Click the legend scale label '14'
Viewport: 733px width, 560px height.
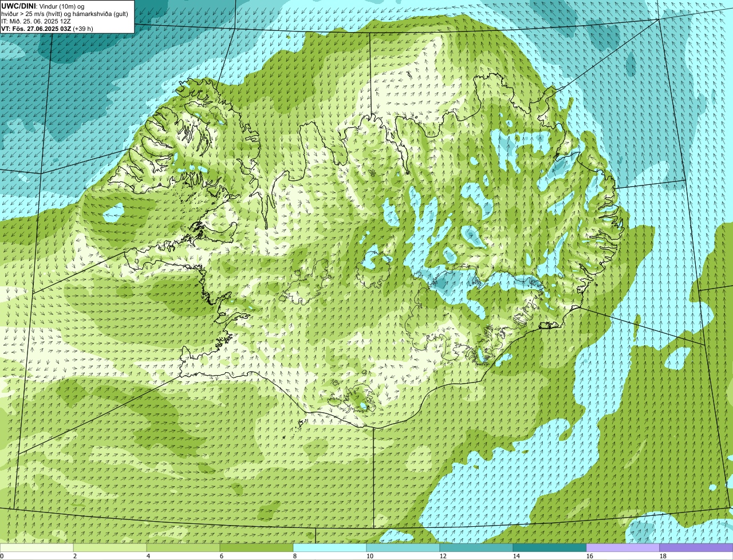(x=517, y=556)
